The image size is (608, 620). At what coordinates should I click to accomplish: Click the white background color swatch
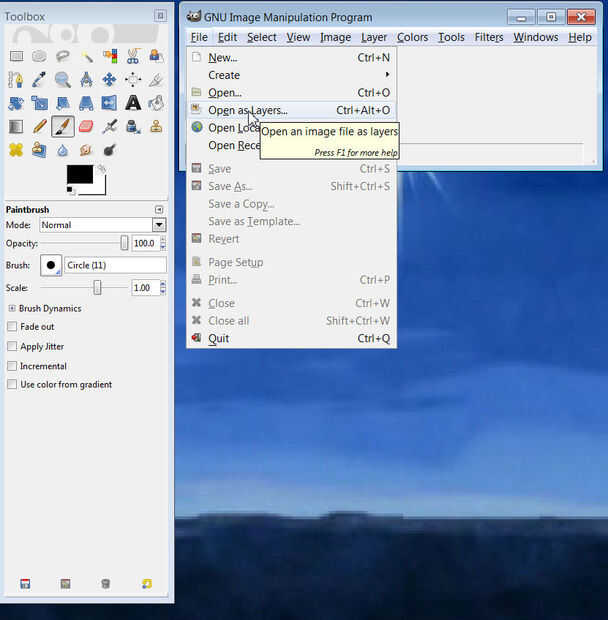coord(99,187)
